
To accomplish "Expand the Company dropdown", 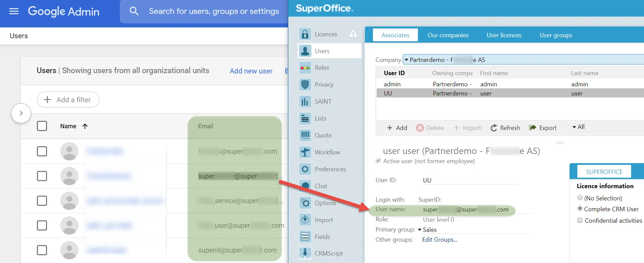I will [x=406, y=60].
